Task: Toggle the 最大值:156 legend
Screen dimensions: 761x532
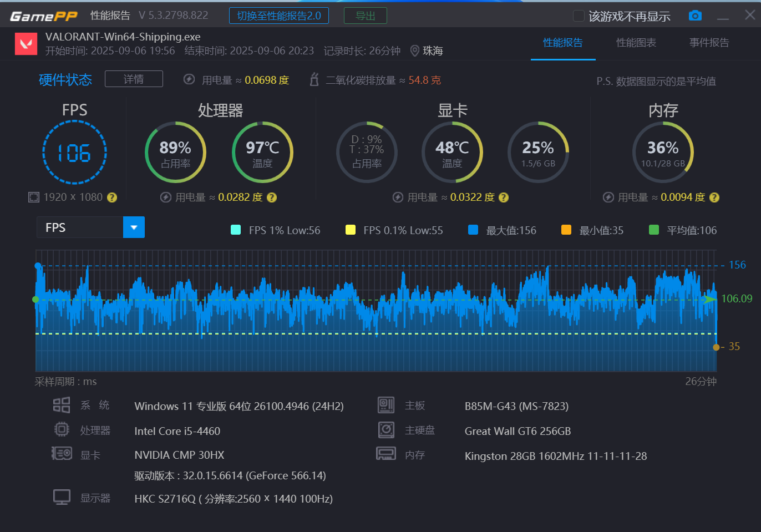Action: click(502, 230)
